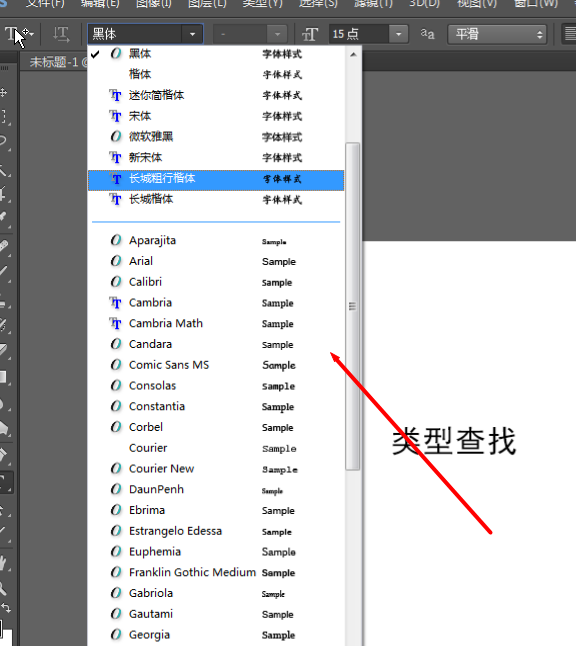Click the font list scrollbar thumb
Image resolution: width=576 pixels, height=646 pixels.
click(x=353, y=306)
